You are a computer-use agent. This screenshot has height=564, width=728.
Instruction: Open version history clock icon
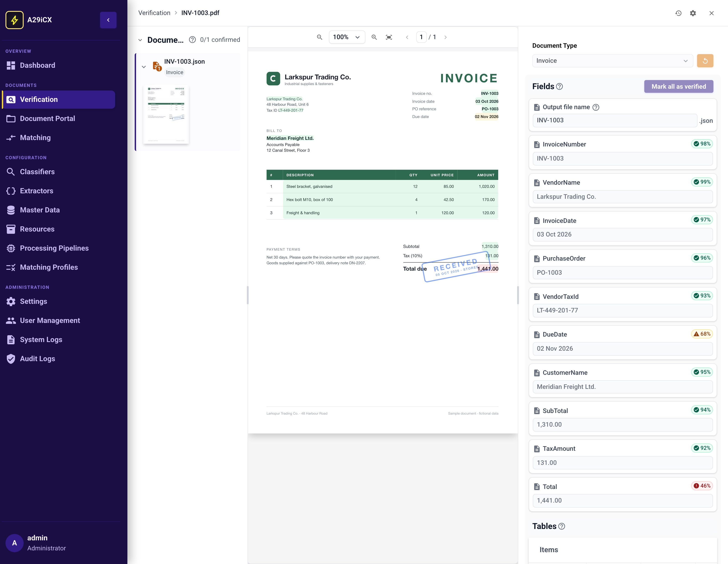click(x=678, y=13)
